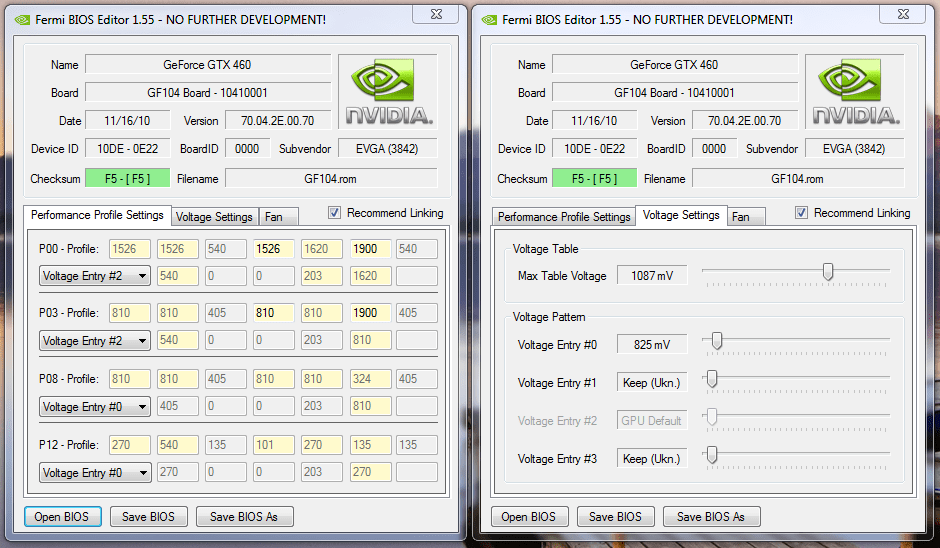Click the Voltage Entry #1 slider handle
Image resolution: width=940 pixels, height=548 pixels.
[x=712, y=379]
